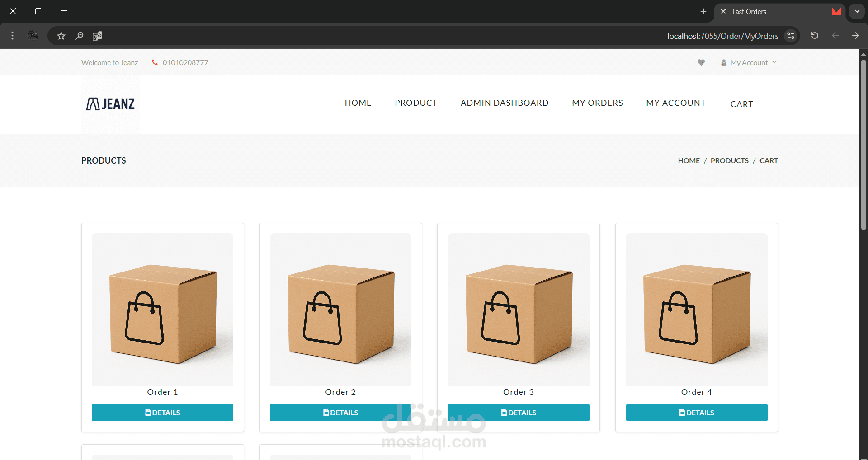Follow the CART breadcrumb link
Screen dimensions: 868x460
[769, 160]
